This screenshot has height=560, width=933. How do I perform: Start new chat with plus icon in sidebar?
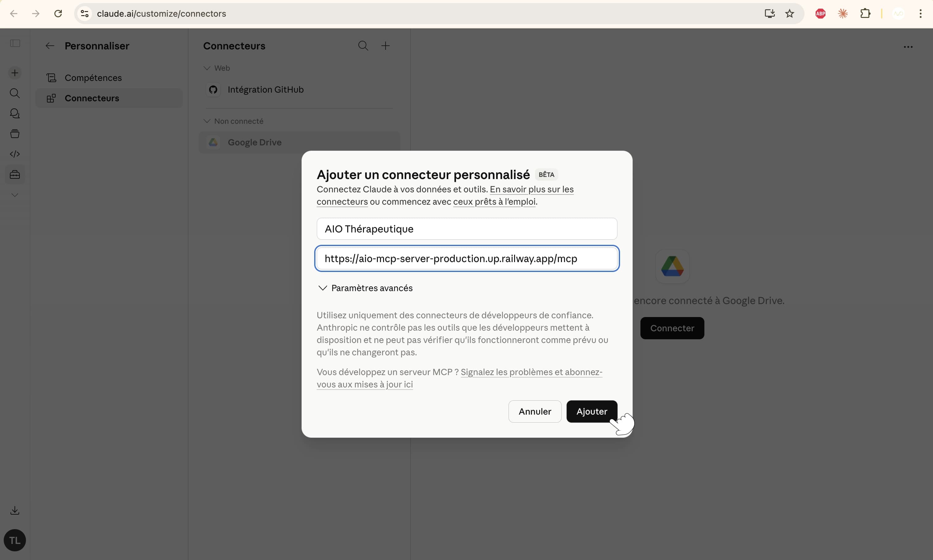pyautogui.click(x=15, y=73)
